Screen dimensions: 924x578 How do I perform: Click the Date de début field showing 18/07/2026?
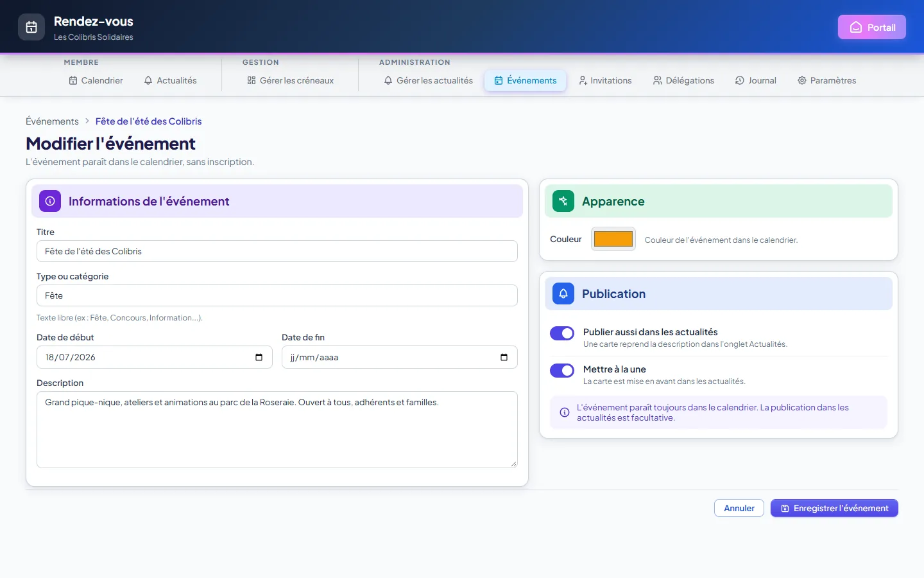click(155, 357)
